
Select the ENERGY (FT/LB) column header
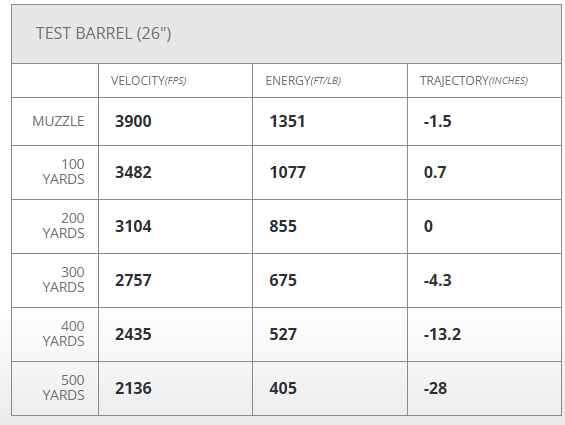[303, 81]
